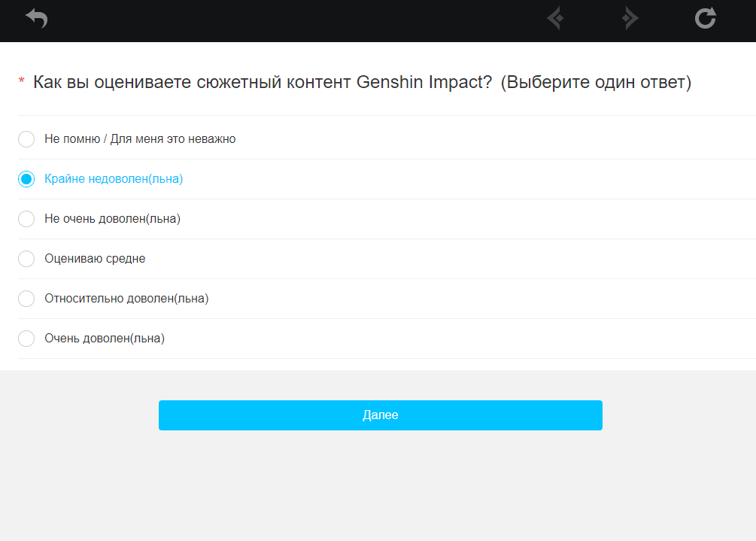Click the 'Относительно доволен(льна)' label text
756x541 pixels.
tap(126, 299)
